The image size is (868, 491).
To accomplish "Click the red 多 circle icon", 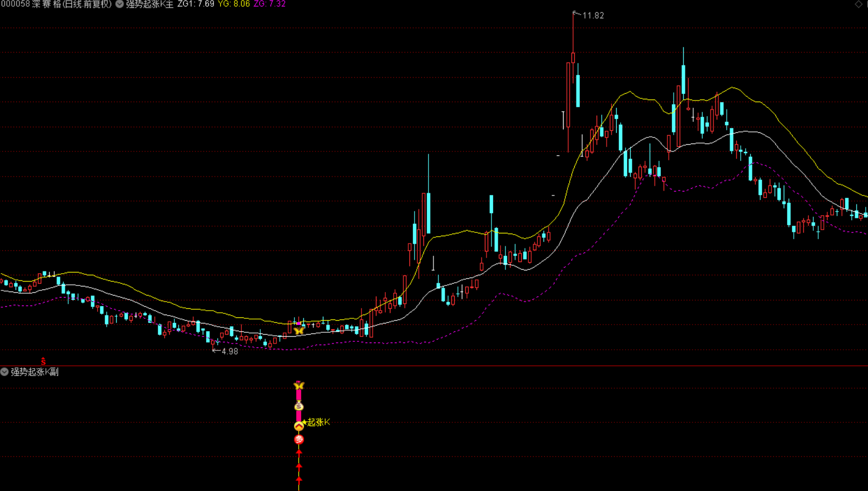I will (x=299, y=440).
